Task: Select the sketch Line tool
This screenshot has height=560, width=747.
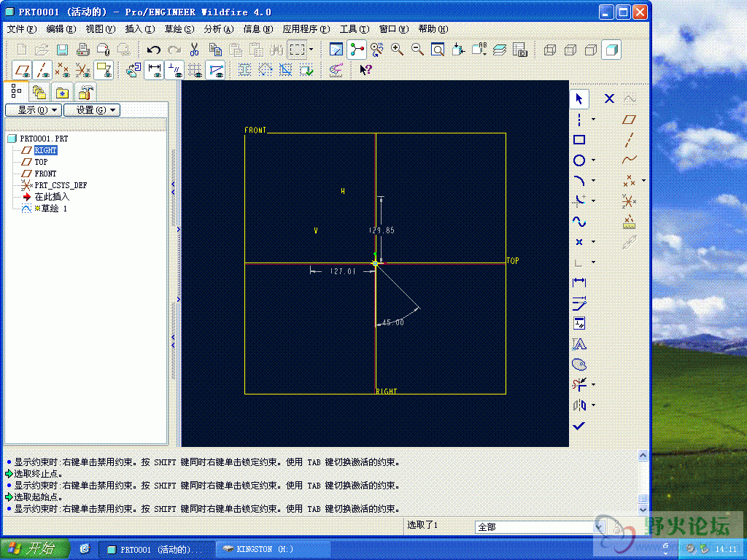Action: [579, 120]
